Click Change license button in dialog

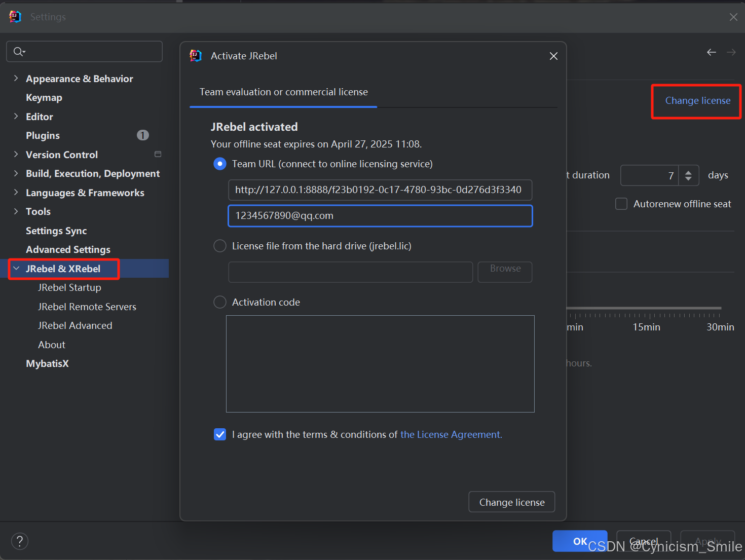[512, 502]
